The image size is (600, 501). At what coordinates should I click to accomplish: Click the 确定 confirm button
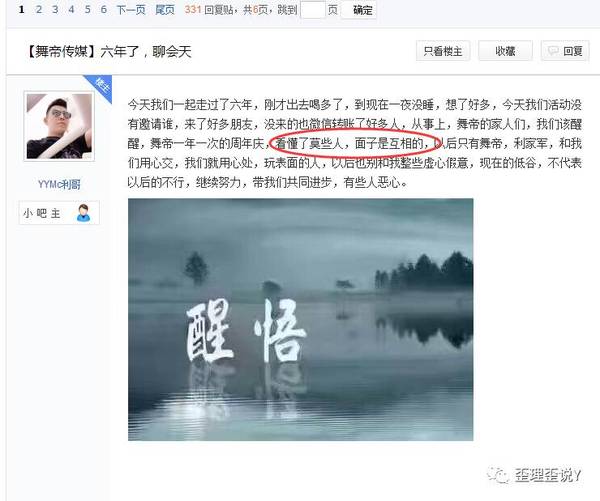pos(359,10)
